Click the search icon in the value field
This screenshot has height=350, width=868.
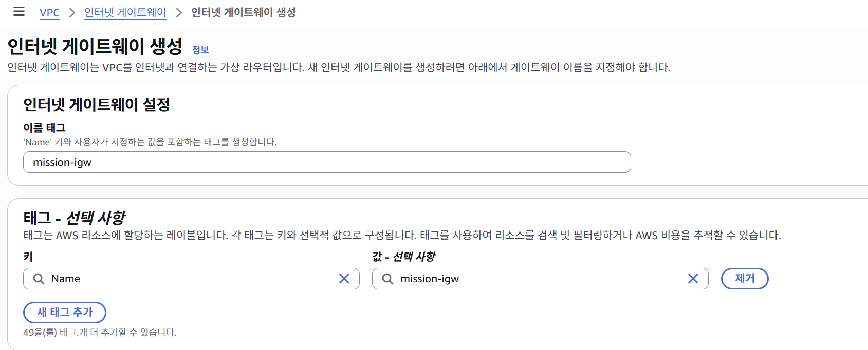(x=387, y=279)
